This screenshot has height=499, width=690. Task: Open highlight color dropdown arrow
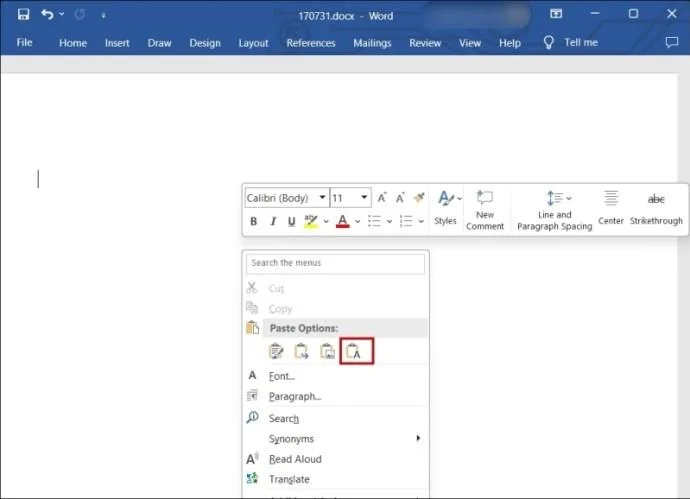point(326,221)
